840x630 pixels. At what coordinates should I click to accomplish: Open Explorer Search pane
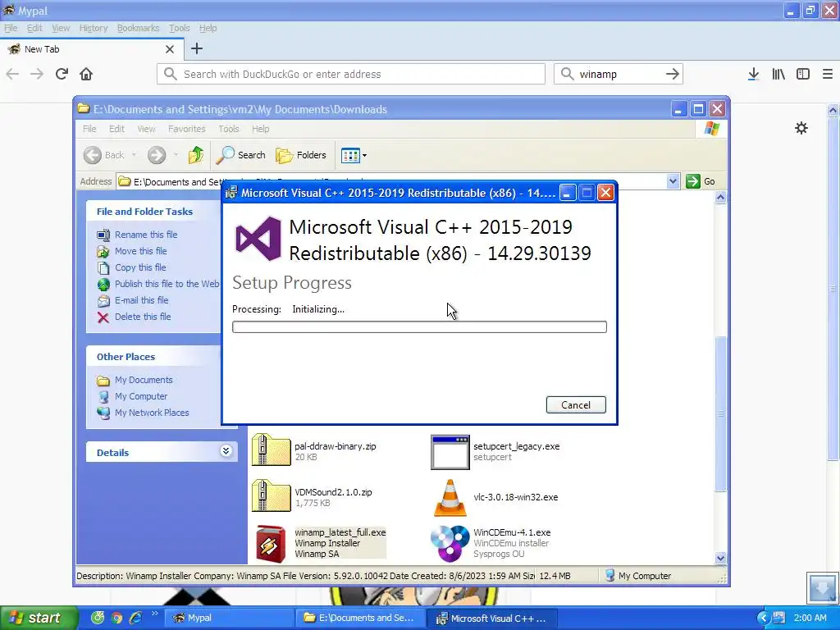241,155
